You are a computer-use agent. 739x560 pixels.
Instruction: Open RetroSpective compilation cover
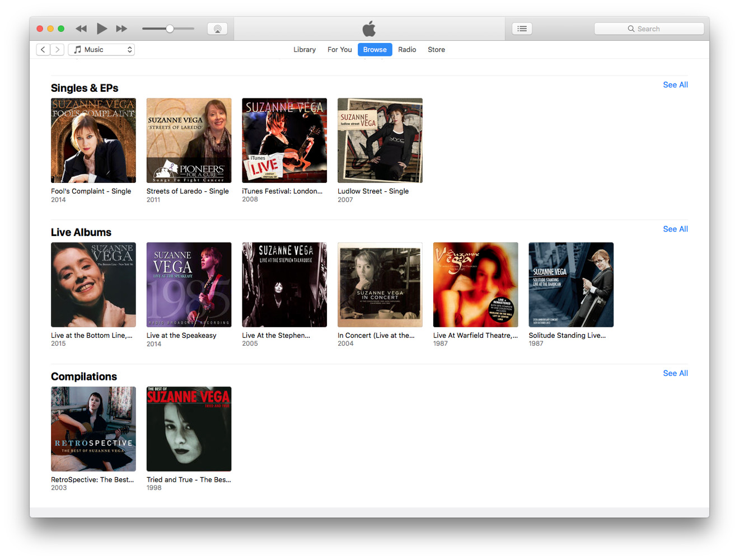tap(93, 429)
